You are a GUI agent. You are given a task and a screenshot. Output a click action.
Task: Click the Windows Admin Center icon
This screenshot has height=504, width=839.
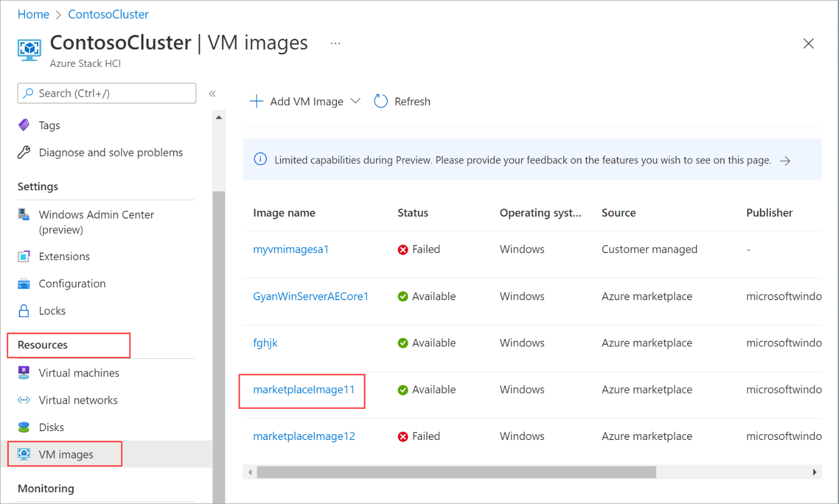pyautogui.click(x=24, y=214)
